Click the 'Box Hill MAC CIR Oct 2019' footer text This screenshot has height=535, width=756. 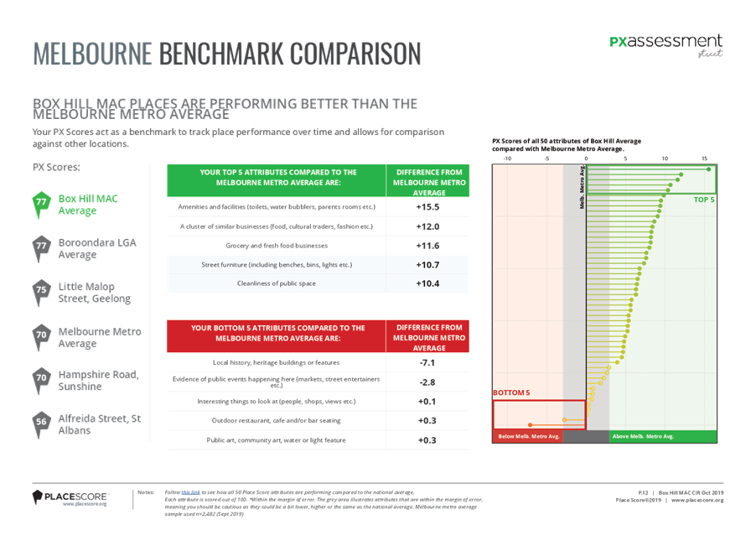691,492
